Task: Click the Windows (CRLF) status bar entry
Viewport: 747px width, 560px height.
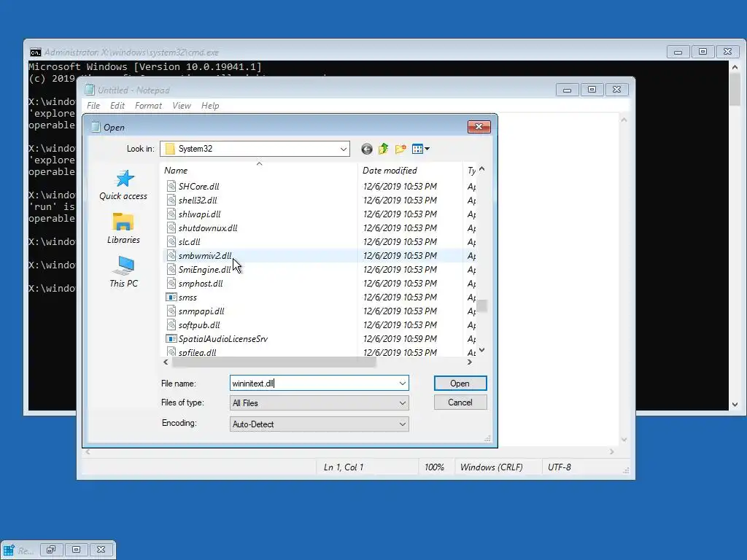Action: [491, 467]
